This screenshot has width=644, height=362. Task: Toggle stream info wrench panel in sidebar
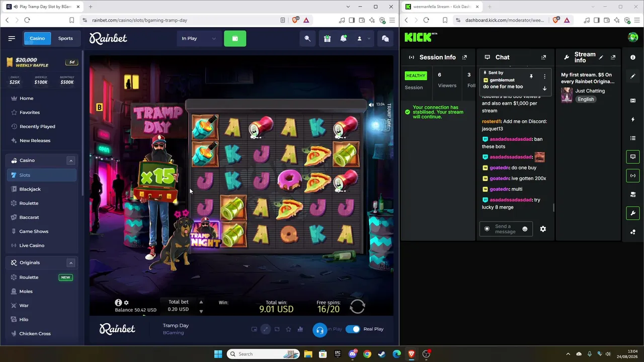pos(633,213)
